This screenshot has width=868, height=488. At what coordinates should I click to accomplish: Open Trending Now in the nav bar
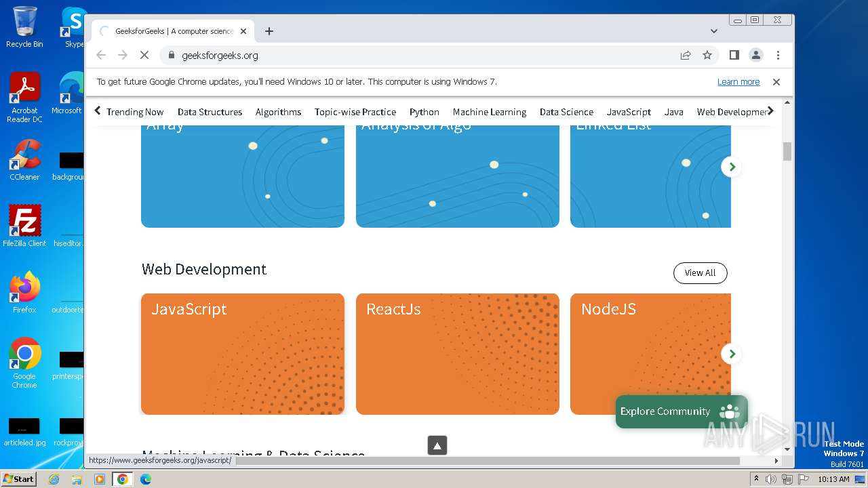[135, 112]
